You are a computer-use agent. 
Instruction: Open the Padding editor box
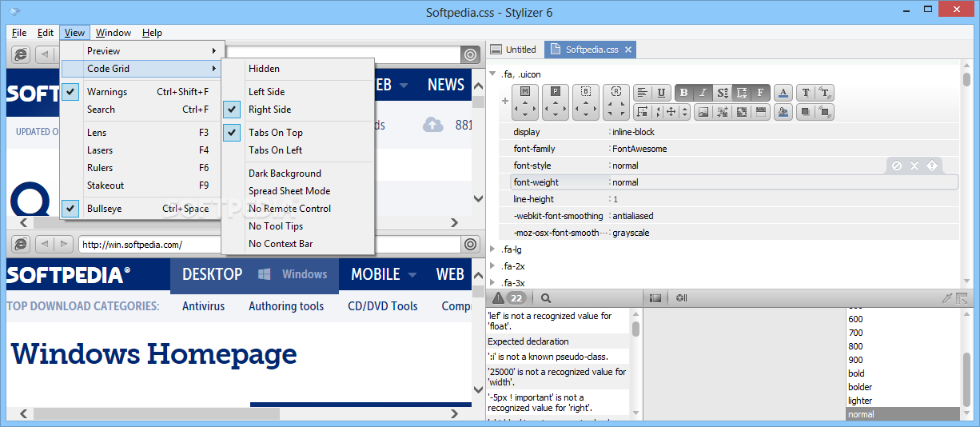556,102
